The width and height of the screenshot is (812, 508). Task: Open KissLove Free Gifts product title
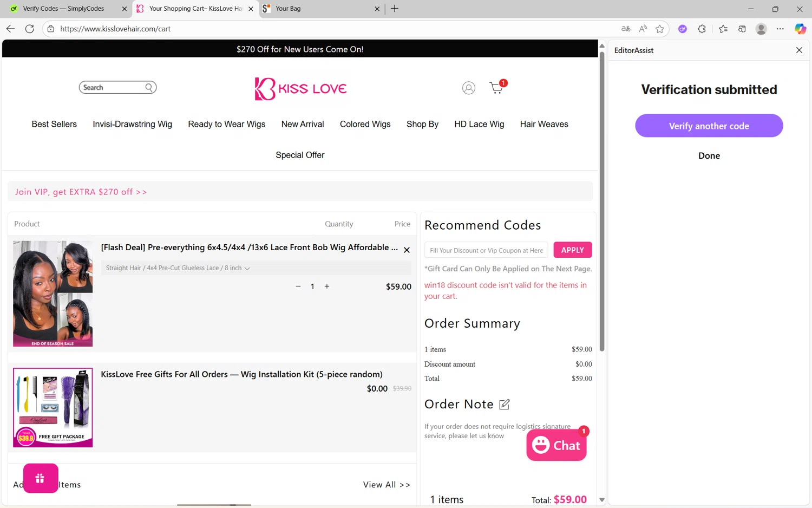pyautogui.click(x=241, y=374)
